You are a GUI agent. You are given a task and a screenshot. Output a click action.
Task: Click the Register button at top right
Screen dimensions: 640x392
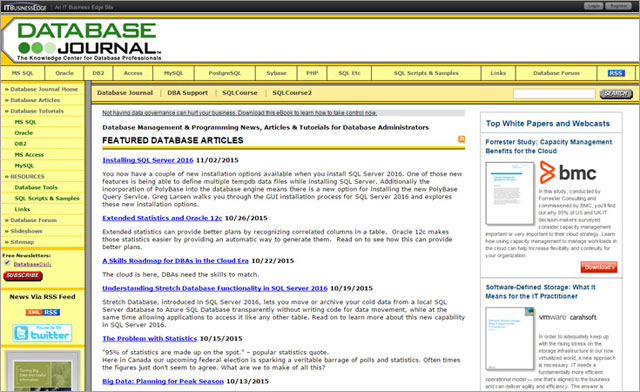(x=618, y=6)
